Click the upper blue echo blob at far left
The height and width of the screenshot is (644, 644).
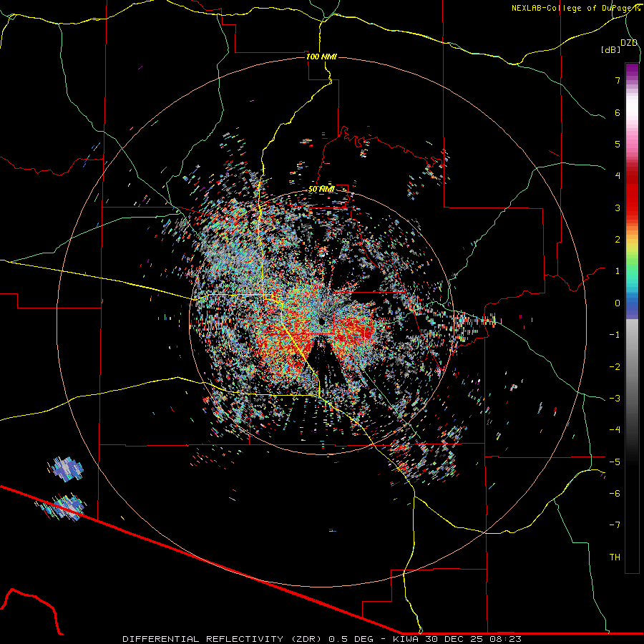click(66, 469)
